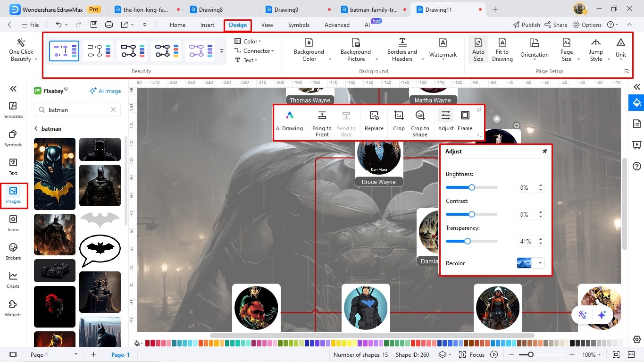Click the Save icon in quick toolbar
644x362 pixels.
pos(94,25)
